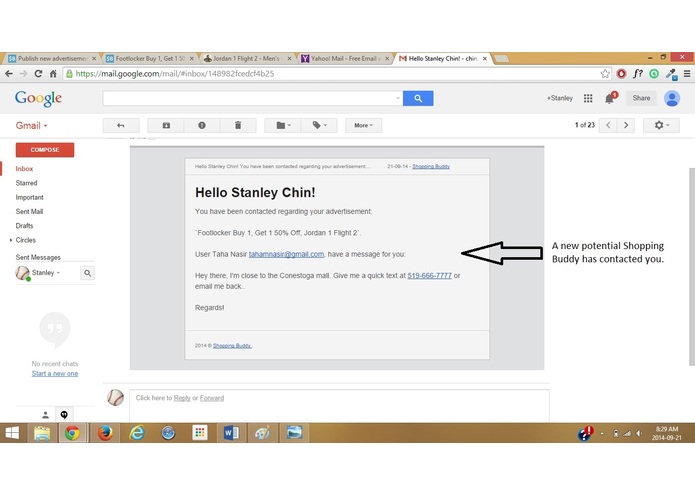Click the page vertical scrollbar
Screen dimensions: 695x494
692,266
